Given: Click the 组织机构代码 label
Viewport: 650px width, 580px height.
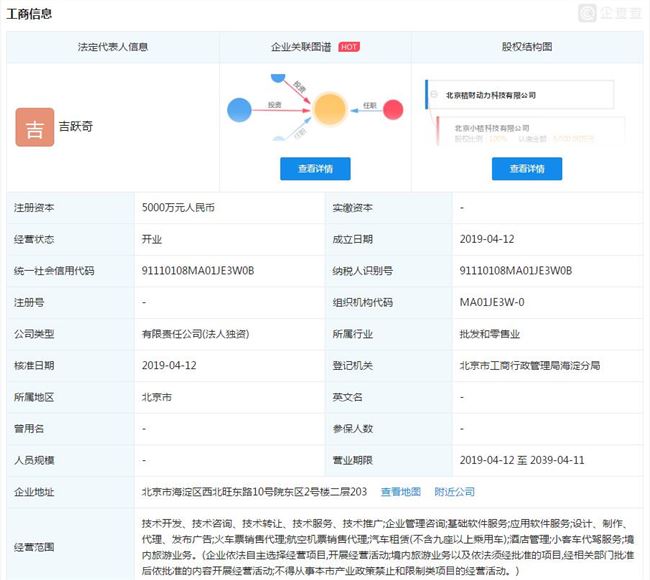Looking at the screenshot, I should coord(363,302).
